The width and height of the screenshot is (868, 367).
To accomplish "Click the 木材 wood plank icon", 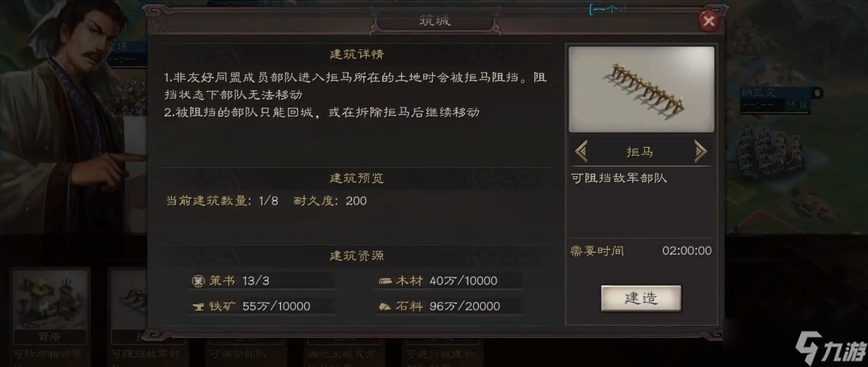I will point(385,281).
